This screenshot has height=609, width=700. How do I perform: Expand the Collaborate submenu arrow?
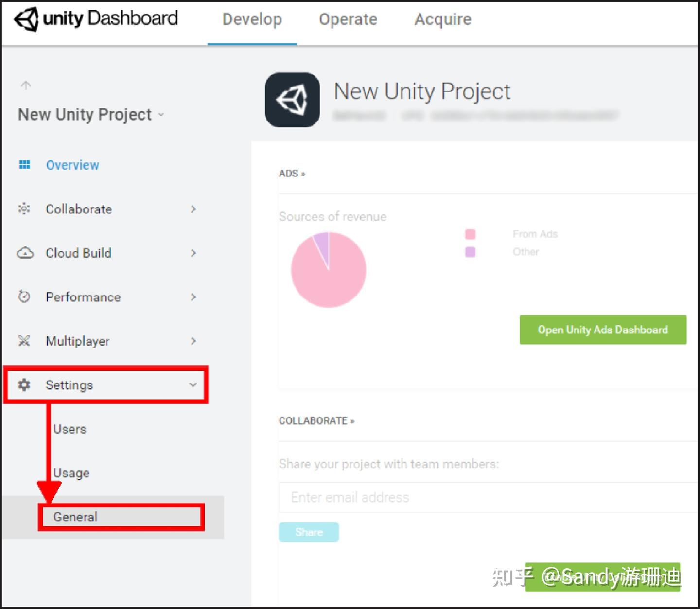(193, 209)
